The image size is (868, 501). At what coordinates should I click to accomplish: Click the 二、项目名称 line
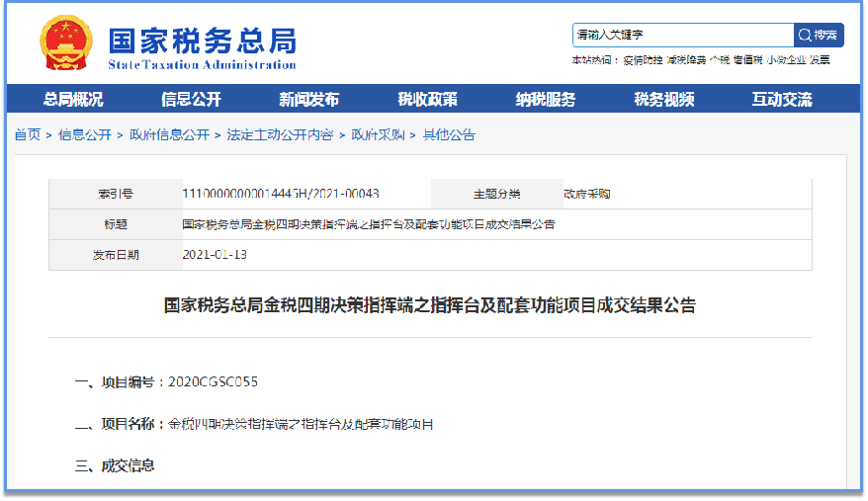coord(254,424)
